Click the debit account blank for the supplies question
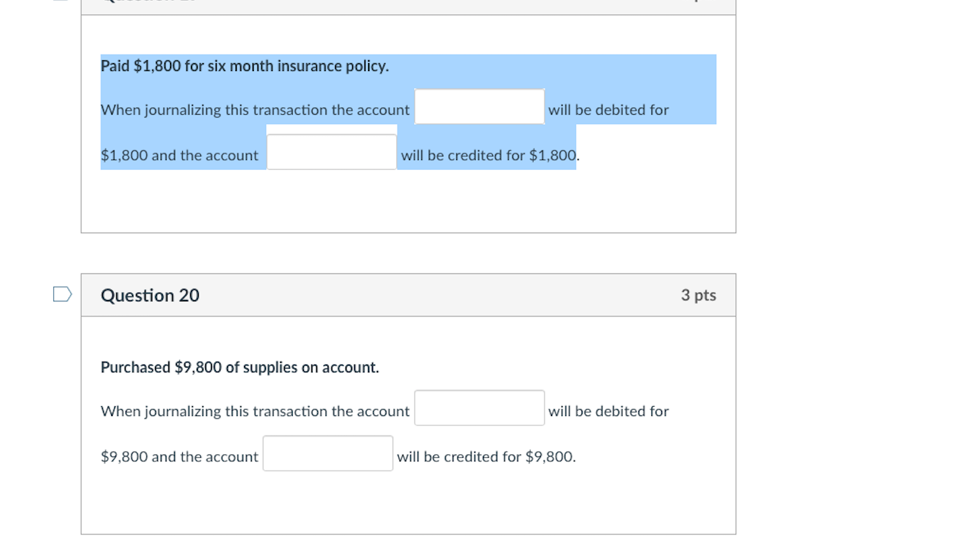Image resolution: width=980 pixels, height=551 pixels. [x=479, y=408]
